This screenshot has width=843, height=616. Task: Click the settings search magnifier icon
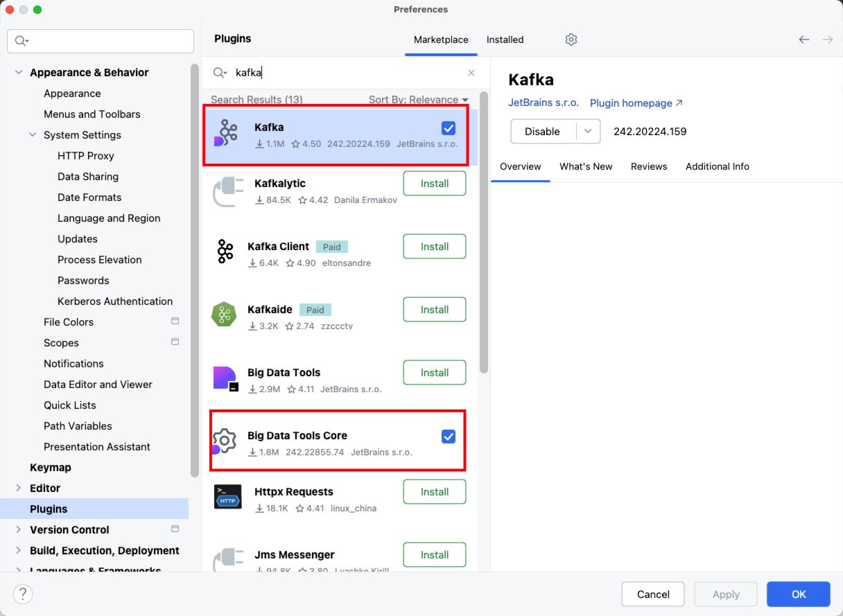pyautogui.click(x=21, y=41)
